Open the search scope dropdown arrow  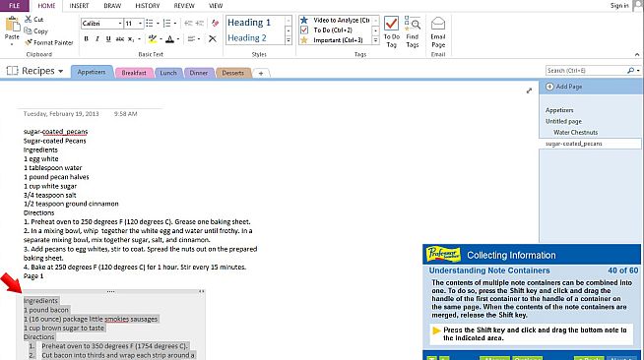[638, 71]
